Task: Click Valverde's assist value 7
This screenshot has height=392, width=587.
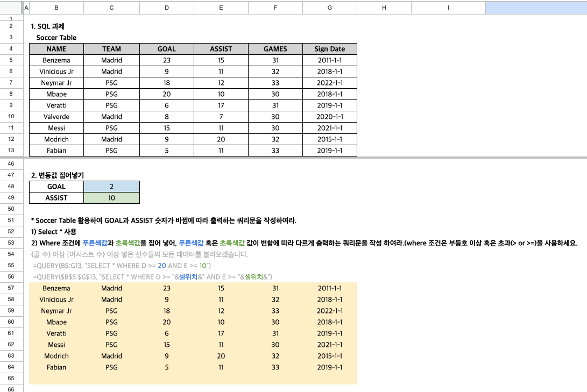Action: click(x=221, y=117)
